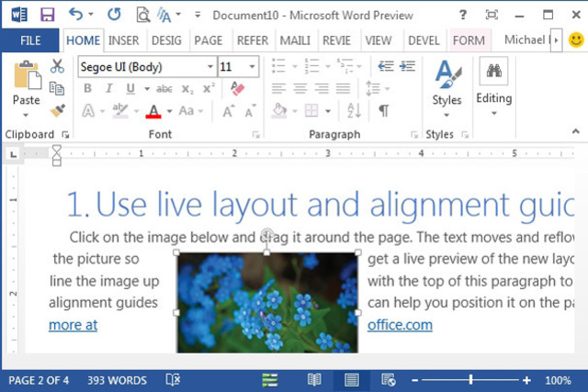This screenshot has height=392, width=588.
Task: Center the paragraph text
Action: point(300,88)
